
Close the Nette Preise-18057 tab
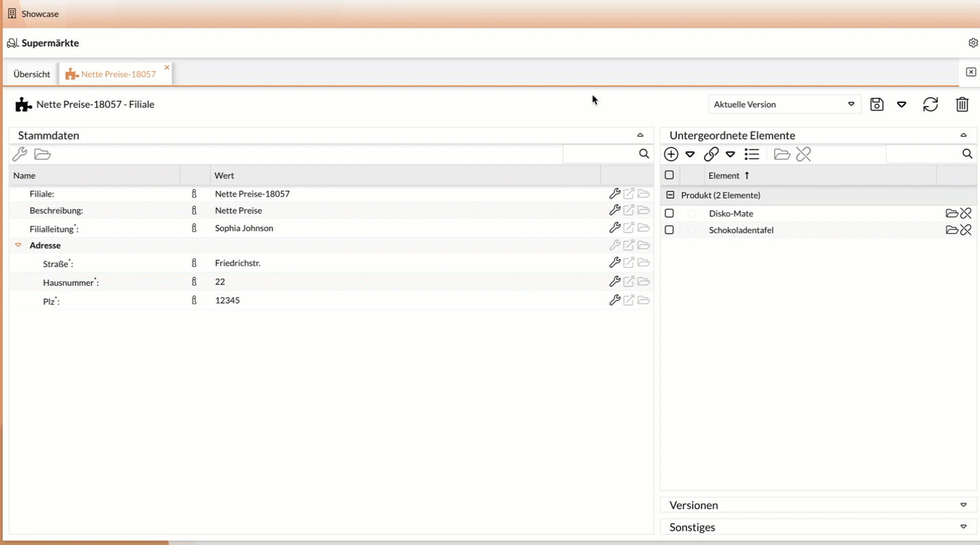point(167,68)
